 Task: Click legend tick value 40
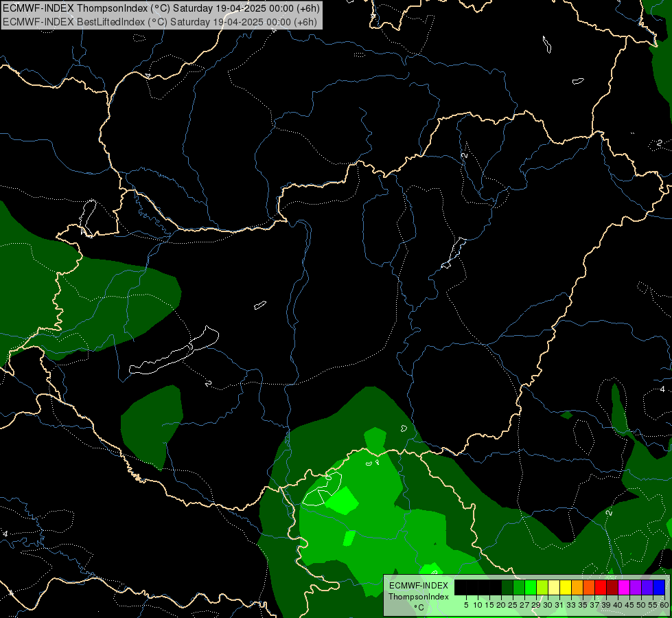click(x=618, y=605)
